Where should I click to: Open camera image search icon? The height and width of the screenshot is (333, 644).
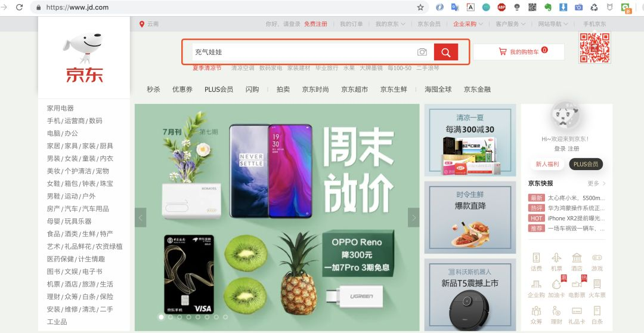click(422, 52)
